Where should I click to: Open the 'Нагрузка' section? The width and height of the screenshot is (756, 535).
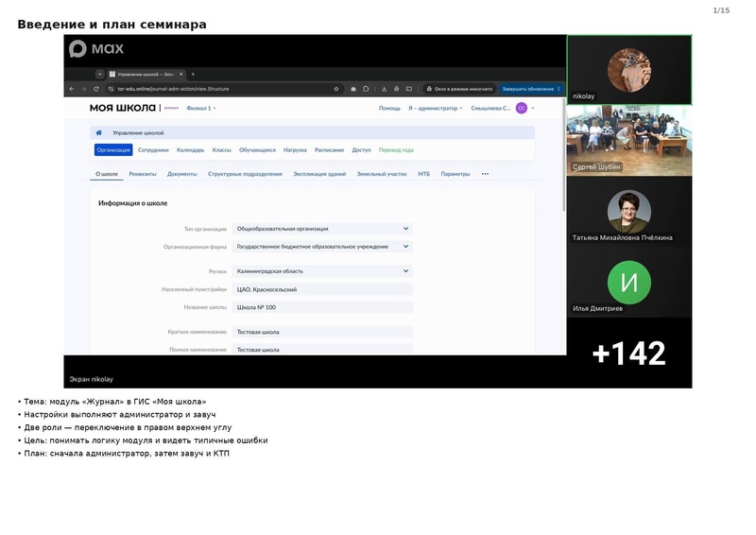[295, 150]
